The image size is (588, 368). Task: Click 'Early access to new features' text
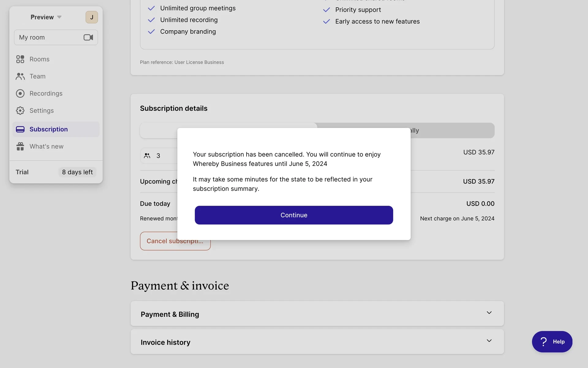[377, 21]
